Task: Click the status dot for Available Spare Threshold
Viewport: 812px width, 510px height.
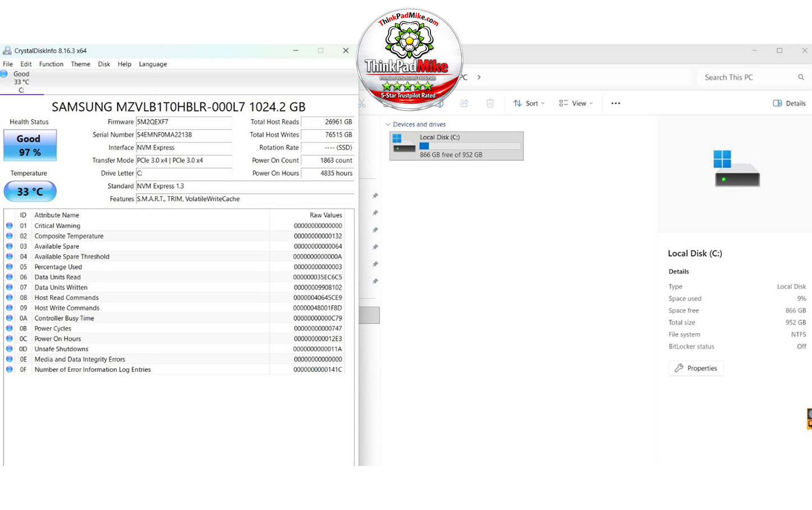Action: point(10,257)
